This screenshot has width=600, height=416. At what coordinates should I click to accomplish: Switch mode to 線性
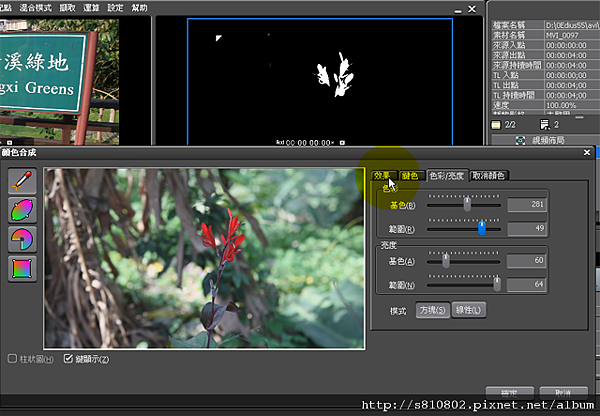(469, 310)
